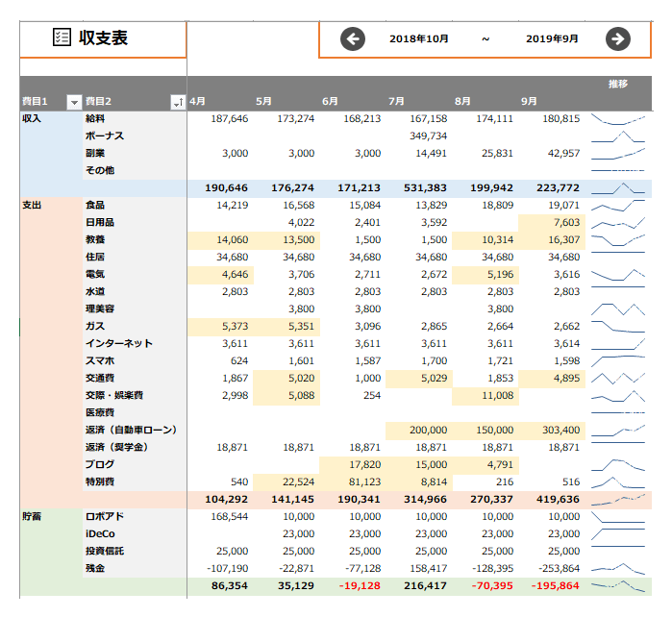
Task: Open the 費目2 sort filter dropdown
Action: tap(178, 102)
